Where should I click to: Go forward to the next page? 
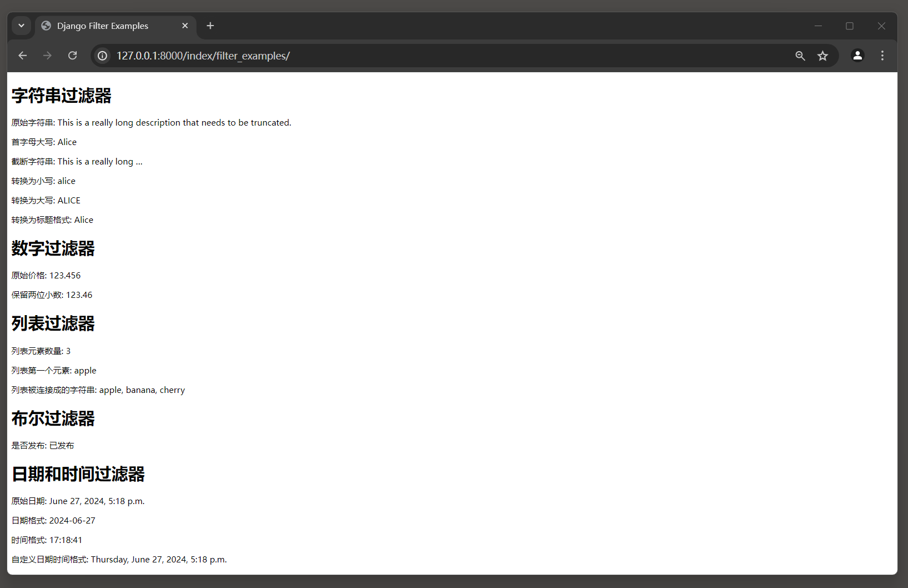[47, 56]
